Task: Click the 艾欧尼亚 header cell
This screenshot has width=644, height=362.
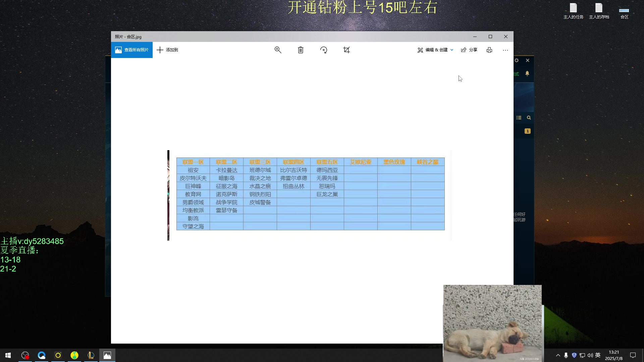Action: (361, 162)
